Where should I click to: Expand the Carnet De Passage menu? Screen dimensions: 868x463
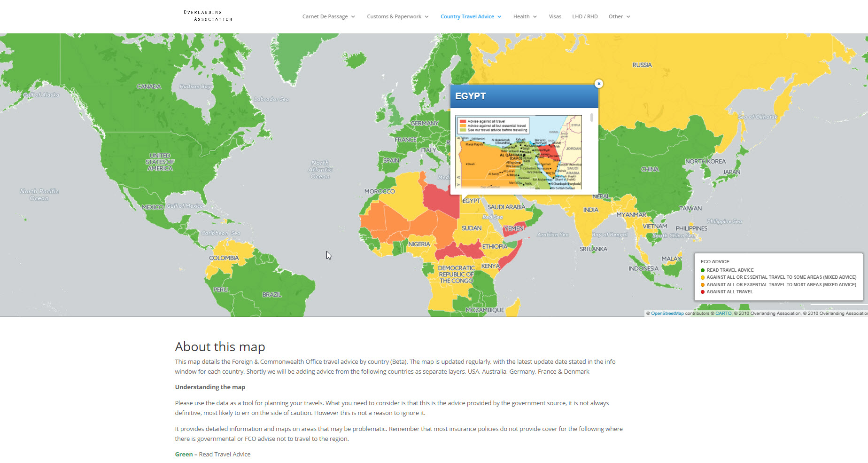tap(328, 16)
